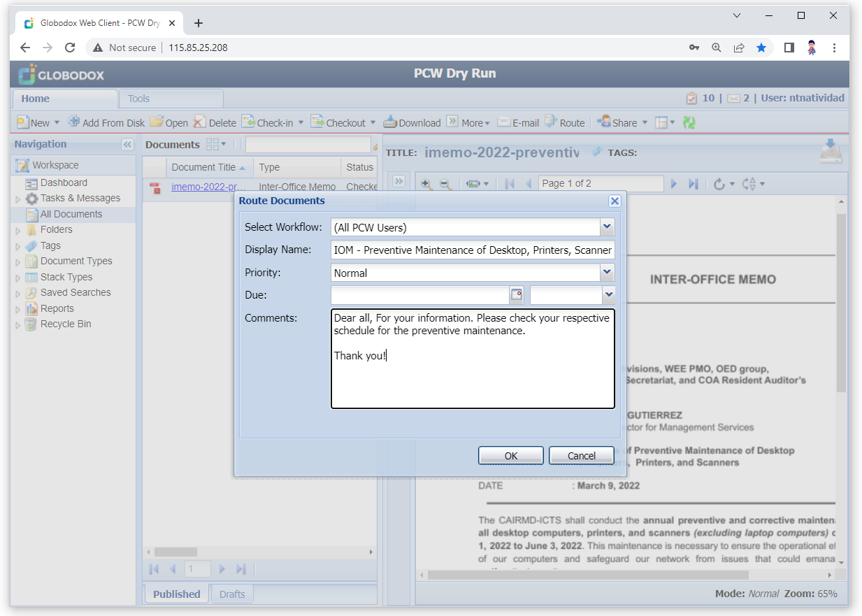Open the More toolbar menu

[468, 122]
